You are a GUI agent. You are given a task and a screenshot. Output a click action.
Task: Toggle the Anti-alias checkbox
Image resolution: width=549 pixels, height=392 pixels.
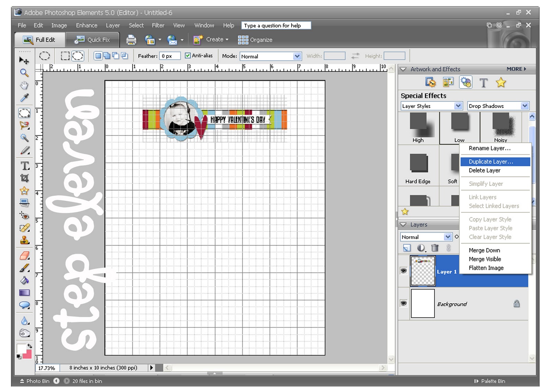pyautogui.click(x=188, y=56)
